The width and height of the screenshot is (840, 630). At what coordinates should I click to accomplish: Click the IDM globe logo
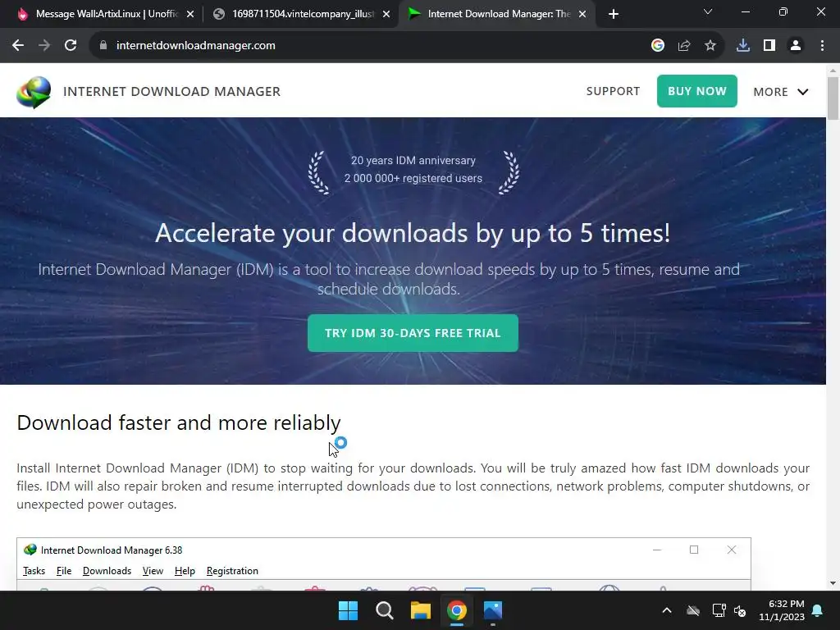point(34,92)
